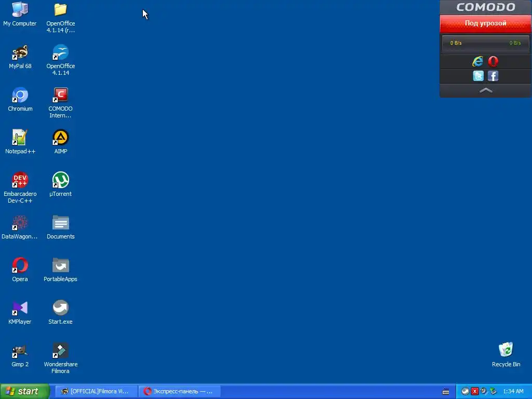
Task: Click the red 'Под угрозой' status button
Action: (486, 23)
